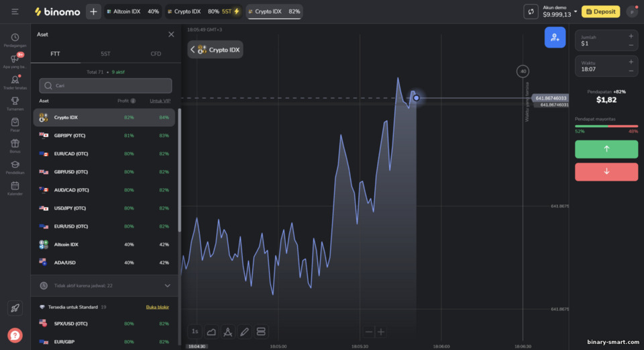Select the Altcoin IDX 40% top tab
644x350 pixels.
tap(133, 11)
